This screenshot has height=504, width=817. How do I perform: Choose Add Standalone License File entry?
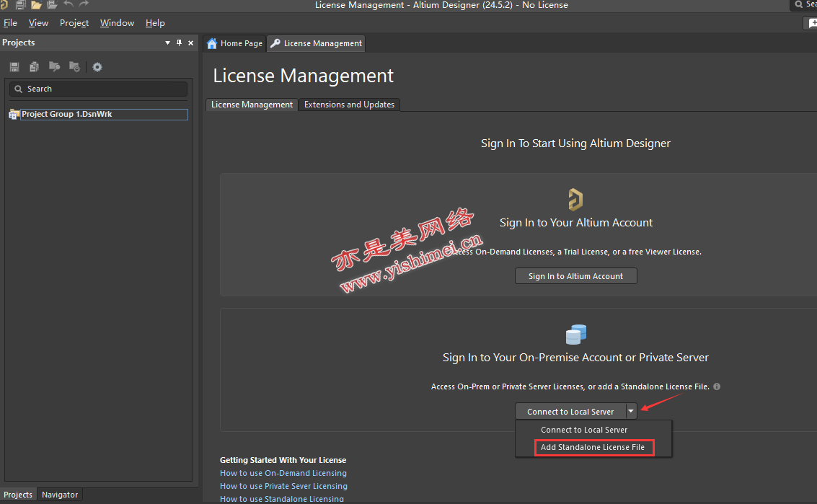coord(593,447)
